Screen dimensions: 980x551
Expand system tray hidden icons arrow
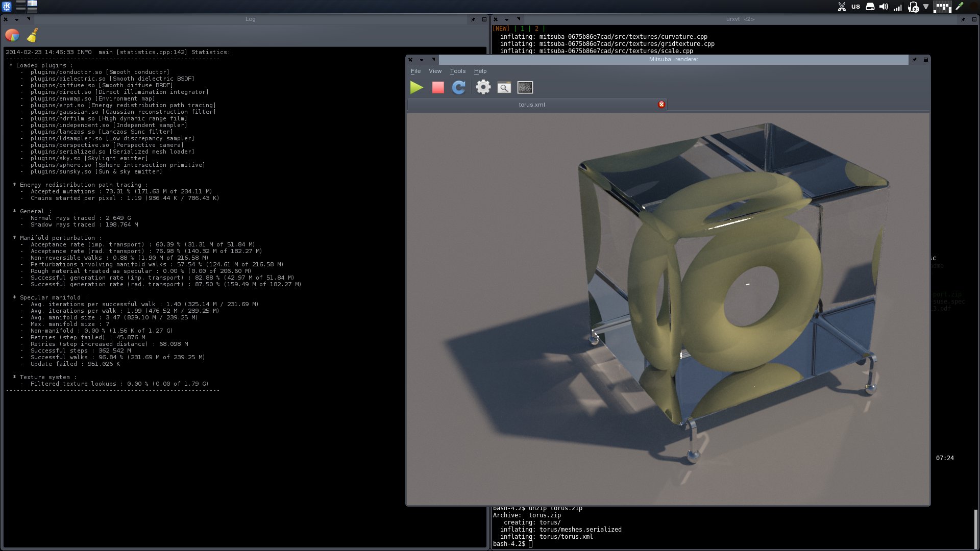pos(926,7)
